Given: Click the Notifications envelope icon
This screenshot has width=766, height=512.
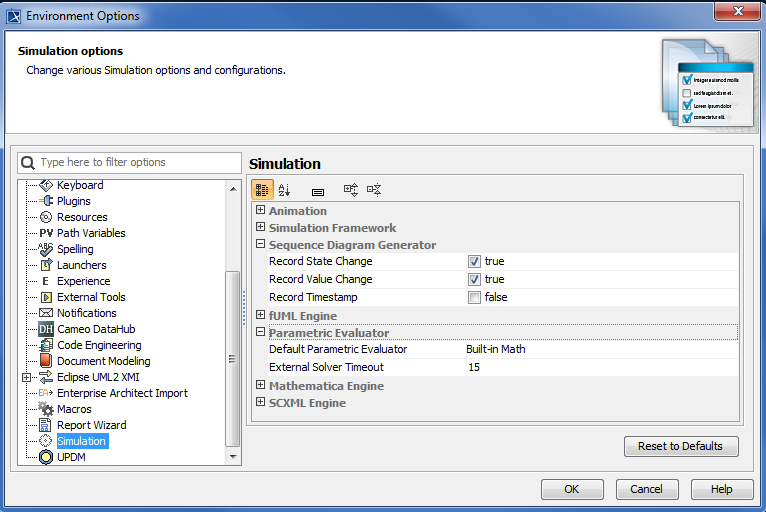Looking at the screenshot, I should click(x=46, y=313).
